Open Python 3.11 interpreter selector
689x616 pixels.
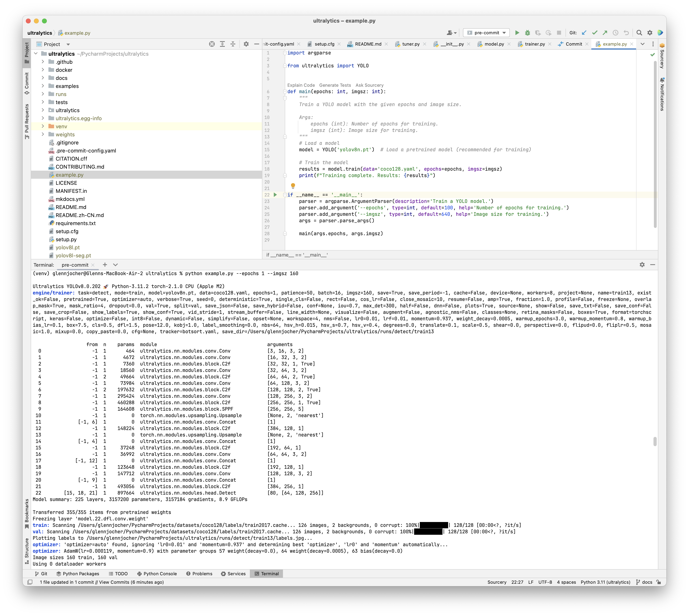pyautogui.click(x=605, y=582)
